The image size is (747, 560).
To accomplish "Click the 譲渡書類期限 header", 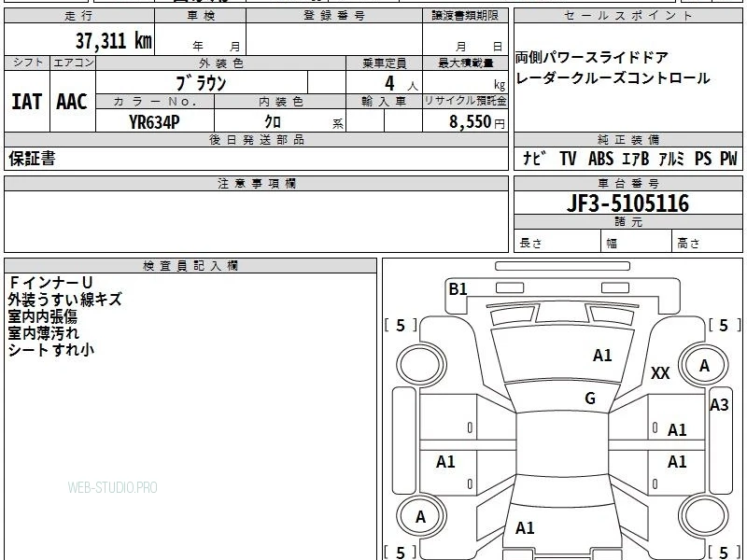I will 465,16.
